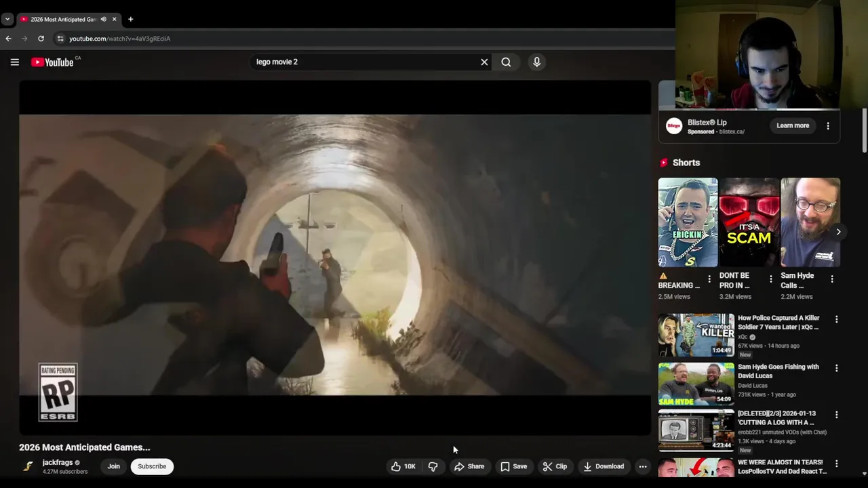Reload the page using the refresh icon

(x=41, y=39)
